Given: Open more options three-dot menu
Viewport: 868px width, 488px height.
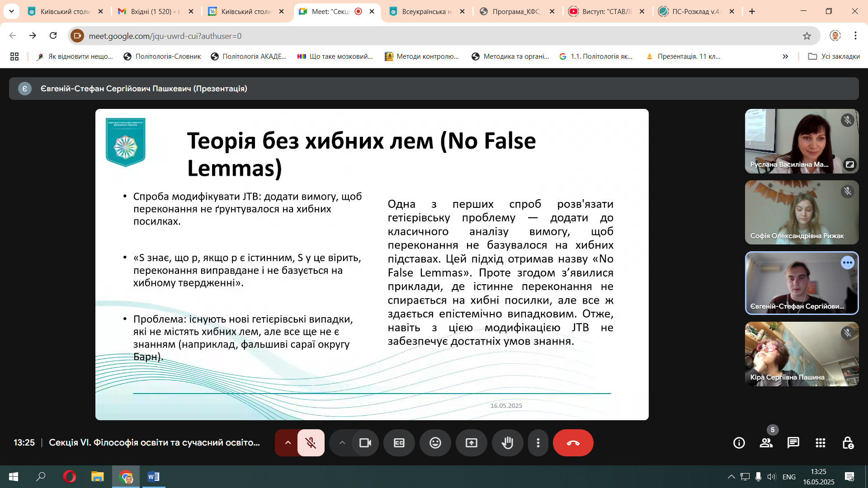Looking at the screenshot, I should click(x=538, y=443).
